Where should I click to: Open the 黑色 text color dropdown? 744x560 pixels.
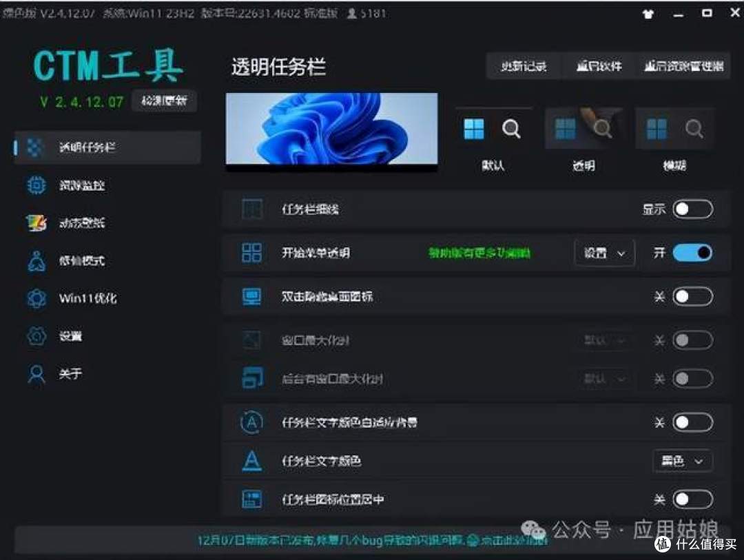tap(683, 460)
